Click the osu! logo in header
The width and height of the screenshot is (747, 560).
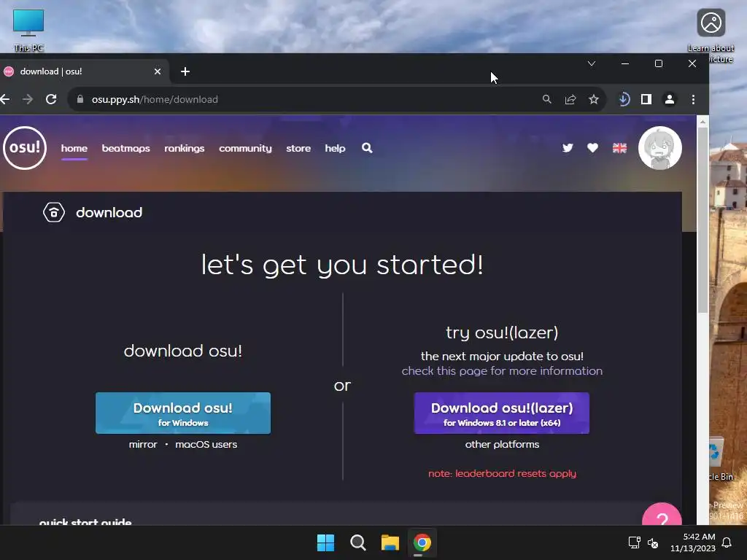coord(25,148)
